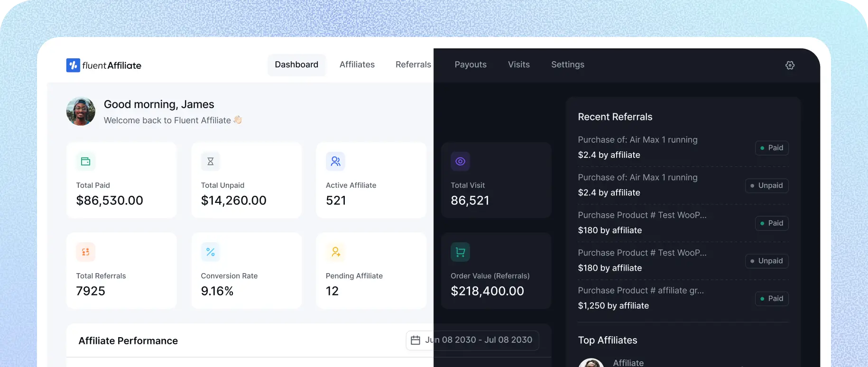Click the Total Referrals orange icon
Image resolution: width=868 pixels, height=367 pixels.
(x=86, y=252)
